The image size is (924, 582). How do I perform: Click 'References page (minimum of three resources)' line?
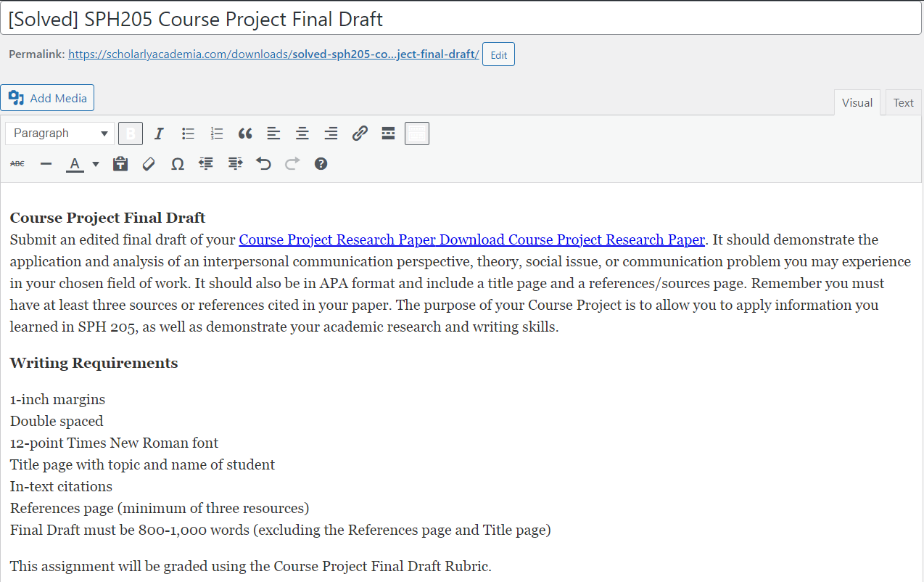click(x=160, y=508)
